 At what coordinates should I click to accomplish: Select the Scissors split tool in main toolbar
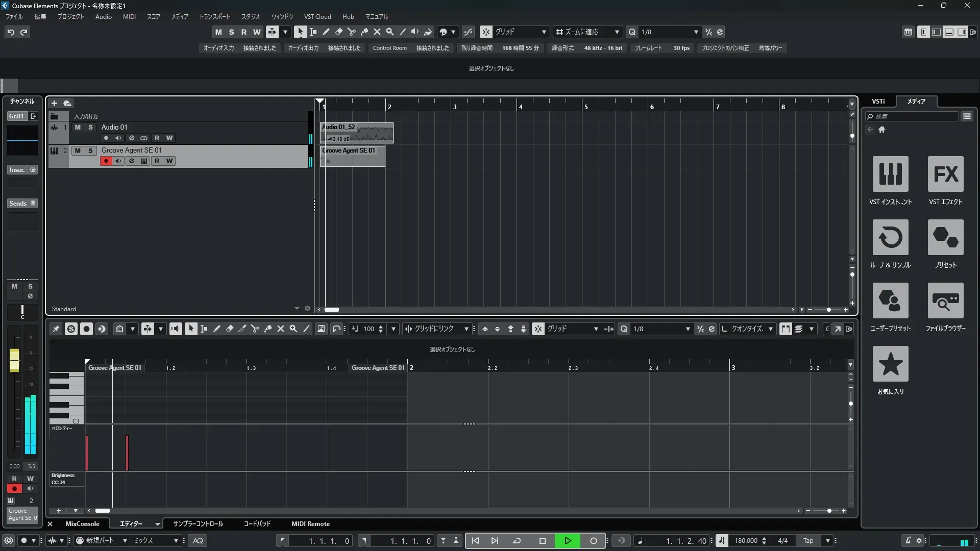click(x=351, y=32)
